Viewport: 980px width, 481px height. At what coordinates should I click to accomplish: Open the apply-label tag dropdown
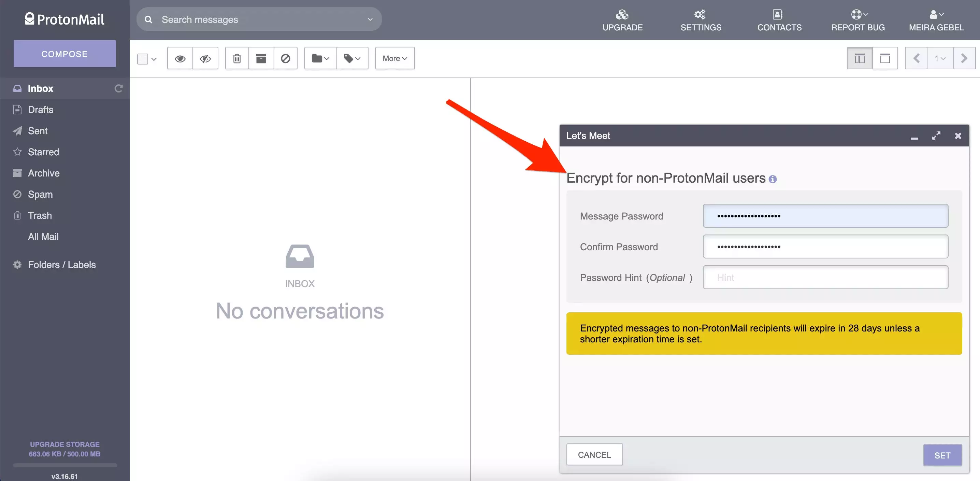(x=352, y=58)
